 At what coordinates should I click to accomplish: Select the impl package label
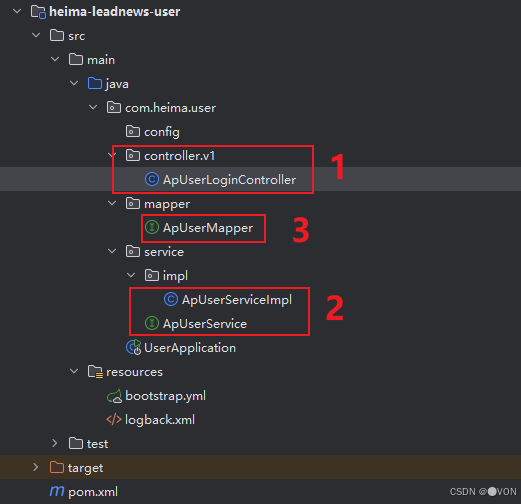pos(175,276)
